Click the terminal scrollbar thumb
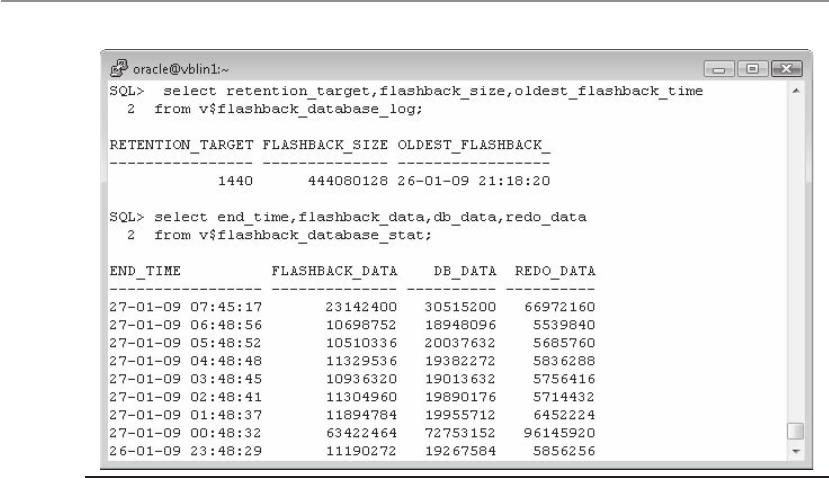The height and width of the screenshot is (478, 829). (795, 431)
